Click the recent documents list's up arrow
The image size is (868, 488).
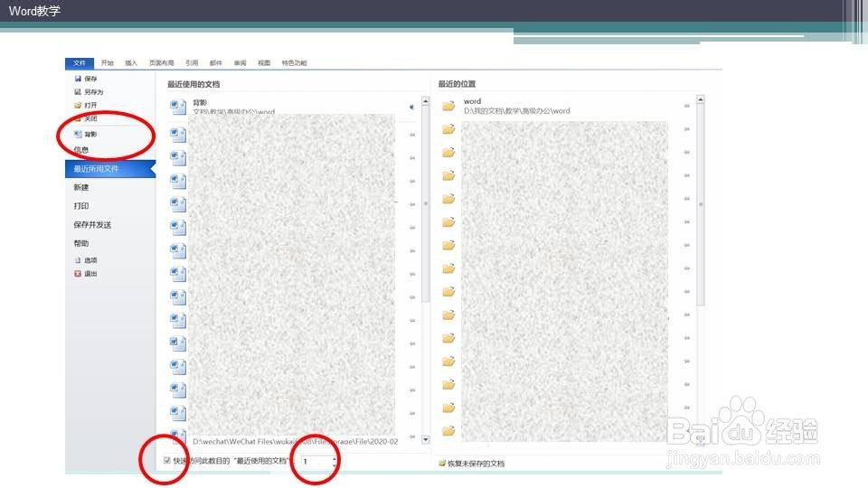(426, 101)
